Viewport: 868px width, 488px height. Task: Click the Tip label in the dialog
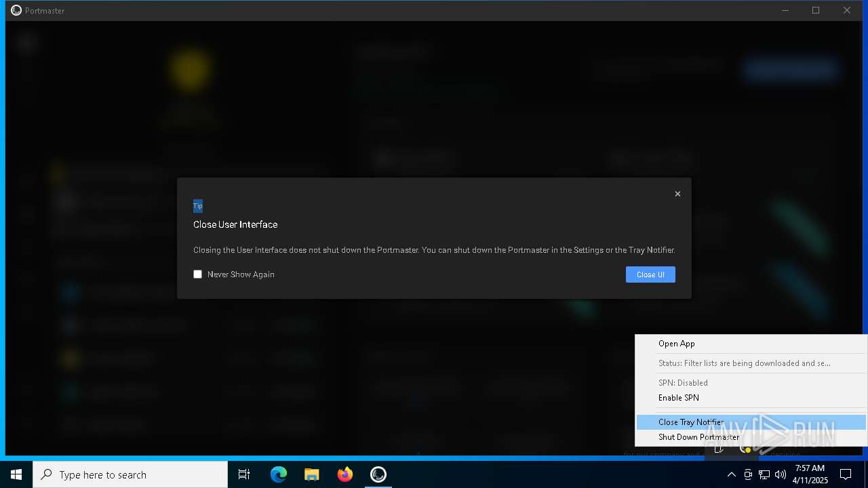point(198,206)
